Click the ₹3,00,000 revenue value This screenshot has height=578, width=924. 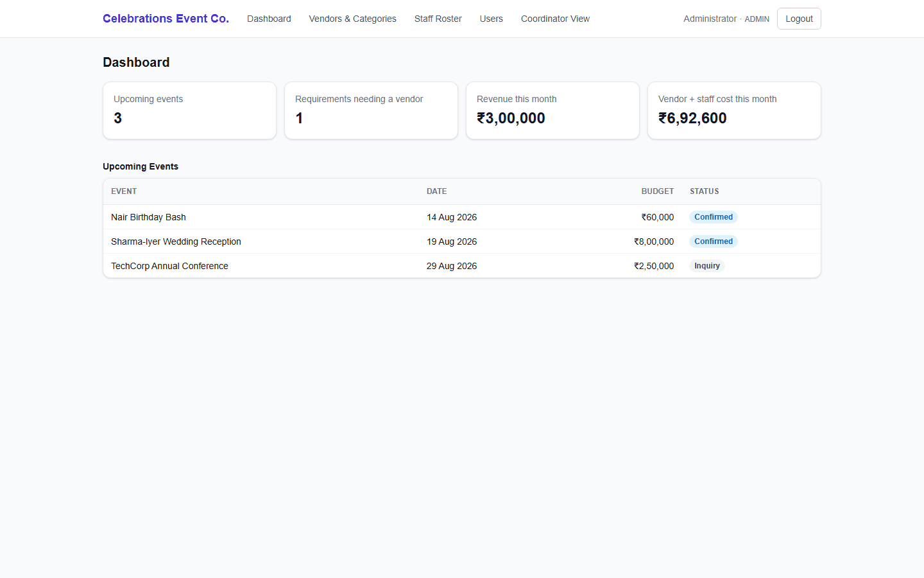[511, 118]
